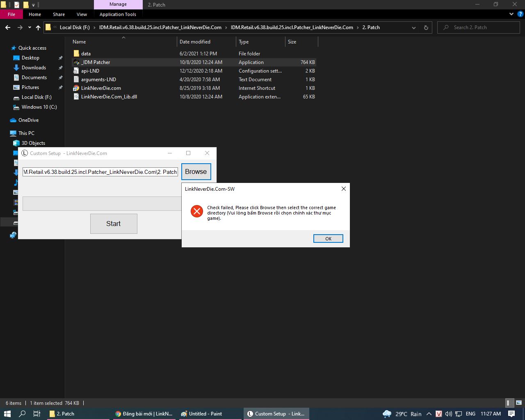The width and height of the screenshot is (525, 420).
Task: Open 3D Objects in navigation pane
Action: pos(33,143)
